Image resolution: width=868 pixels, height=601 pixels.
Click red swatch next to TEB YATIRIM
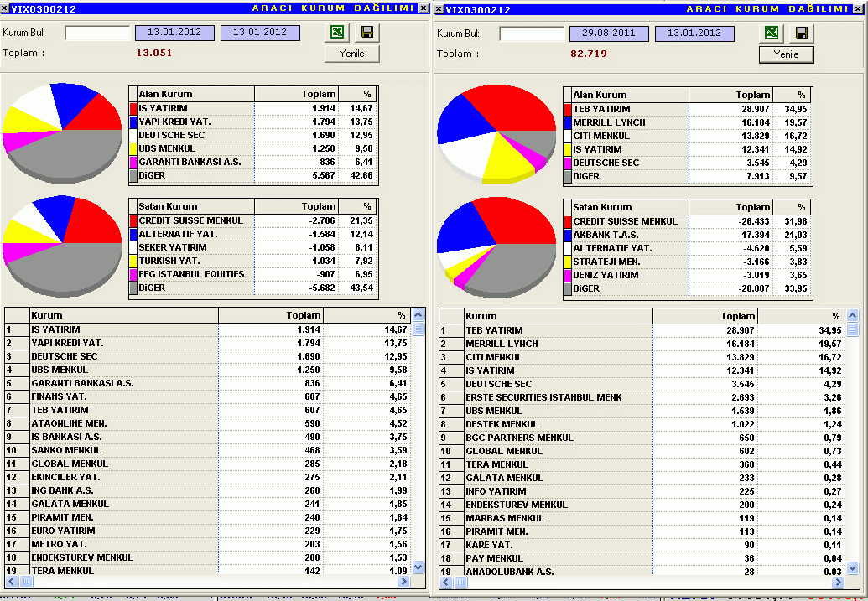pyautogui.click(x=568, y=109)
